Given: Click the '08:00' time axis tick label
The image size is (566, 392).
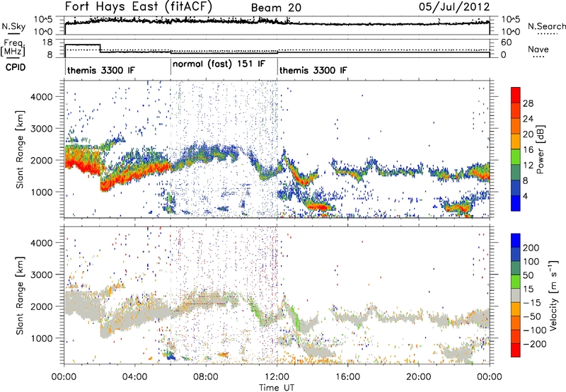Looking at the screenshot, I should [206, 377].
